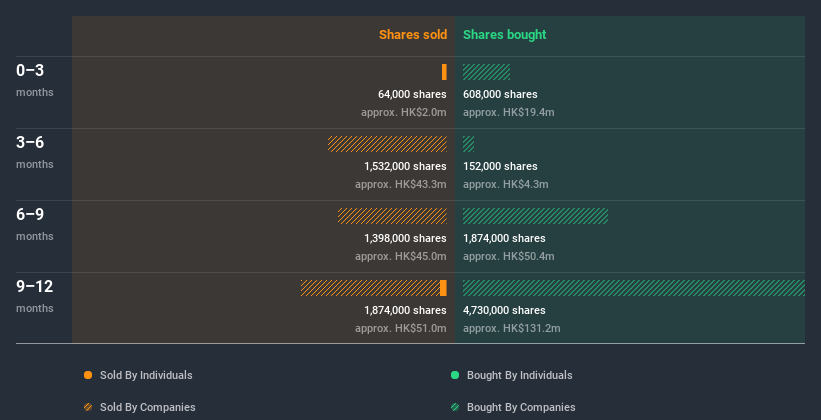Click the 4,730,000 shares value
This screenshot has width=821, height=420.
[504, 310]
